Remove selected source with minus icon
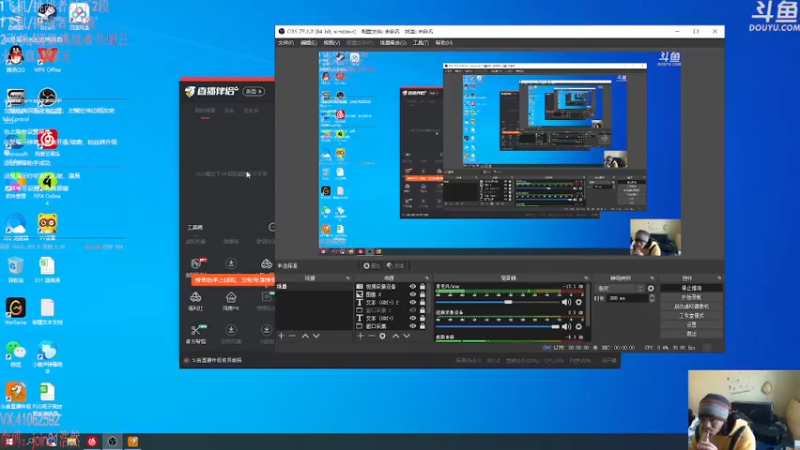Viewport: 800px width, 450px height. [371, 336]
